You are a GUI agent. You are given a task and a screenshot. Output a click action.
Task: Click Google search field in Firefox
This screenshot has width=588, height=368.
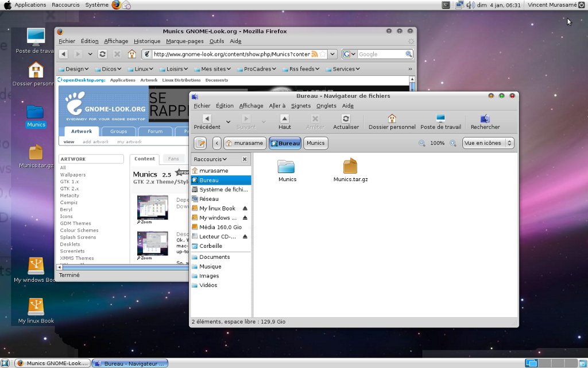tap(381, 54)
